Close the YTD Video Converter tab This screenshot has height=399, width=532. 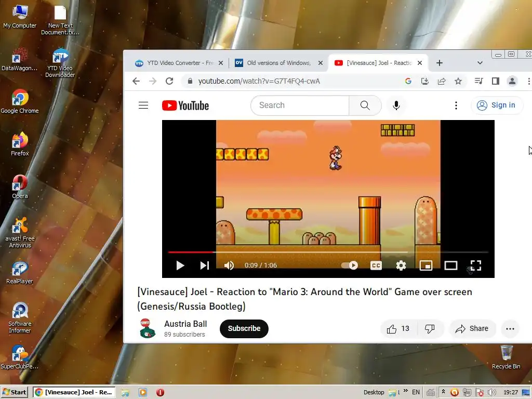point(220,63)
